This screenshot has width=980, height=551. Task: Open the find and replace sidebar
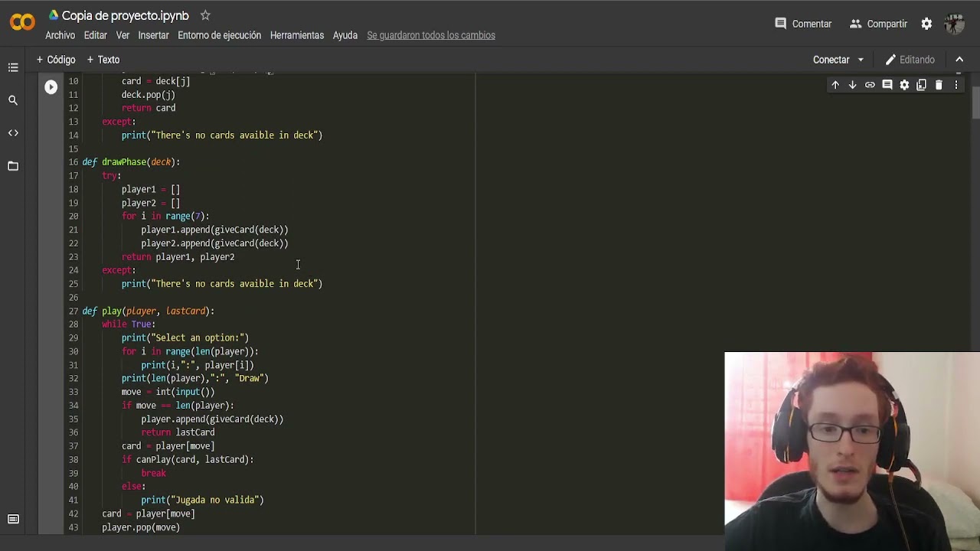(13, 100)
